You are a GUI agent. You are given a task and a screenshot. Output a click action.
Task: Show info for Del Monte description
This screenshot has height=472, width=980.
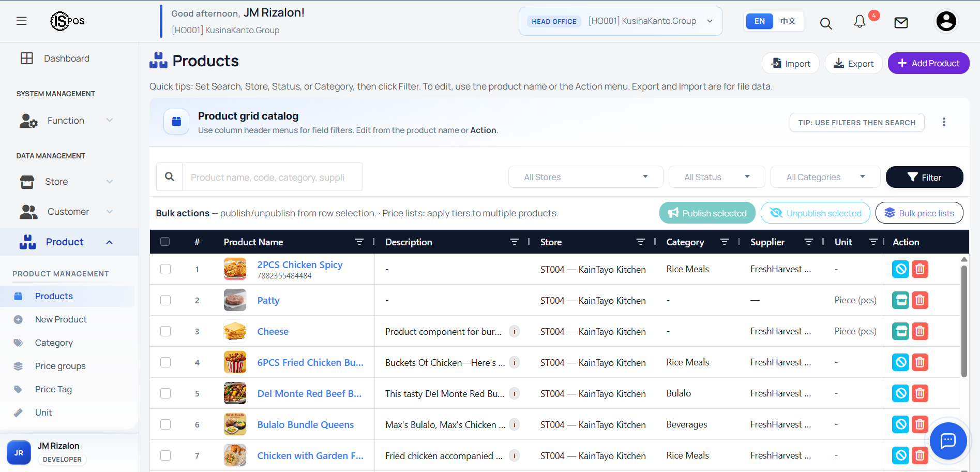point(514,393)
